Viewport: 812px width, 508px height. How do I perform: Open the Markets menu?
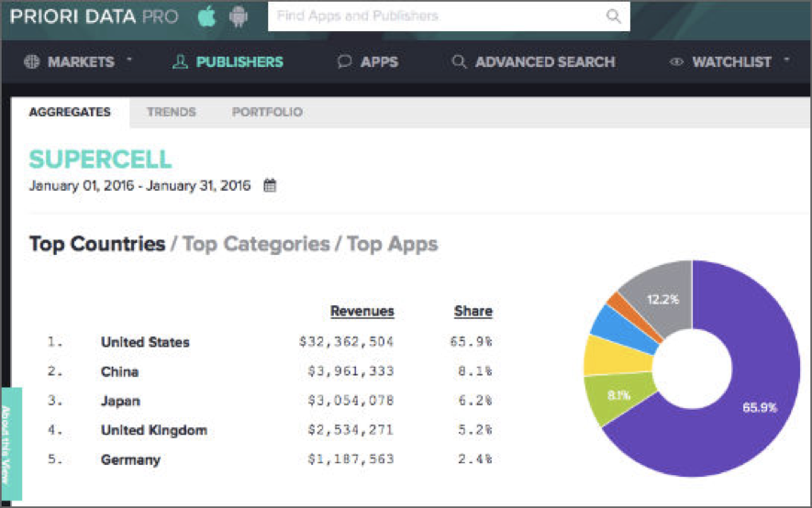[81, 62]
